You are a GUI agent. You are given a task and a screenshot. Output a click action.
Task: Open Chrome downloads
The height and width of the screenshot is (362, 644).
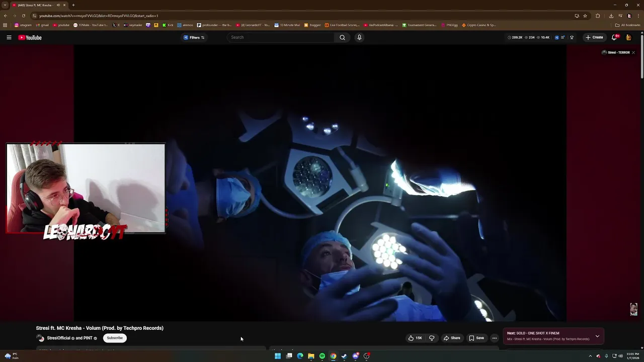pos(611,16)
